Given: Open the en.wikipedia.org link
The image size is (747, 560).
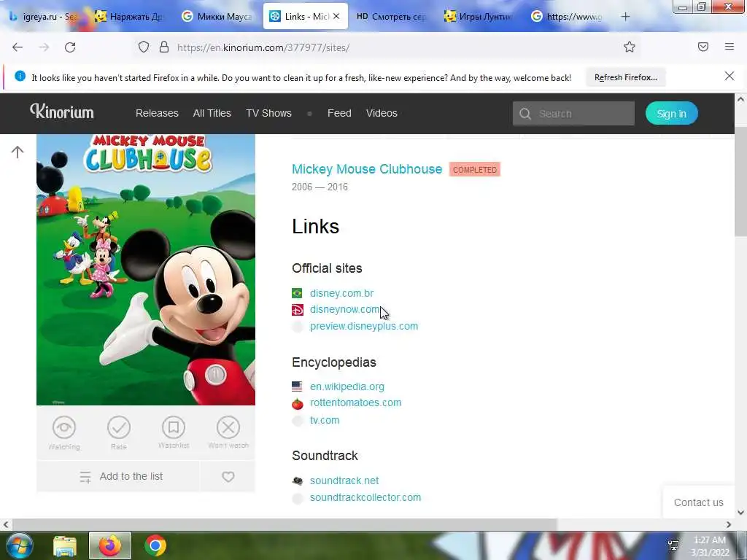Looking at the screenshot, I should pos(347,386).
